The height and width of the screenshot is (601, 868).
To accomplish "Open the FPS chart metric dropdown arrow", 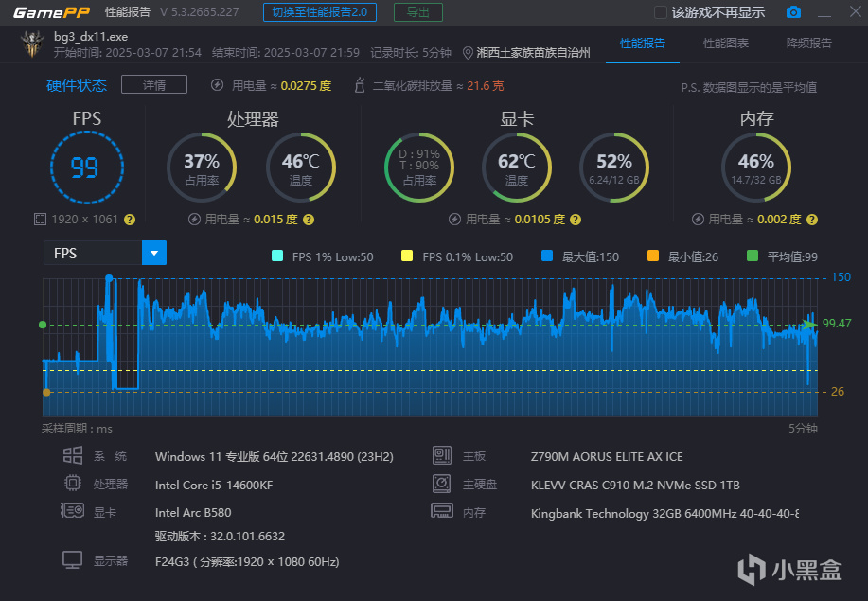I will [154, 253].
